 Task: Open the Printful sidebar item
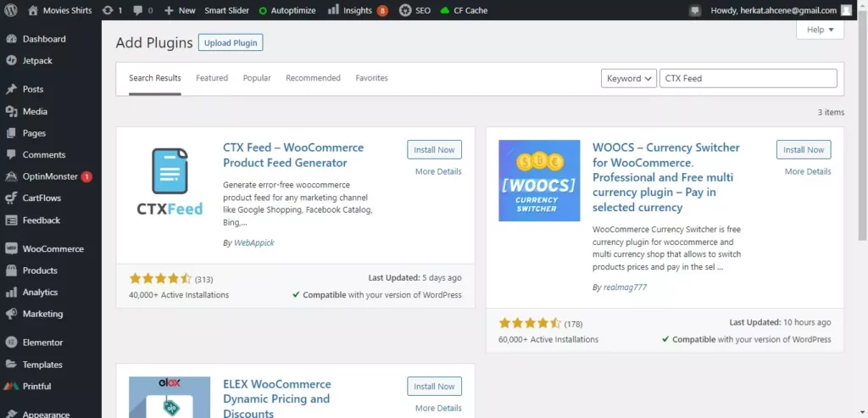[36, 387]
